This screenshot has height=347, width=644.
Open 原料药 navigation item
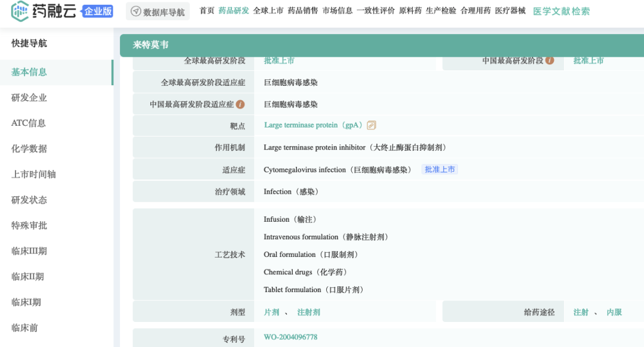tap(410, 11)
